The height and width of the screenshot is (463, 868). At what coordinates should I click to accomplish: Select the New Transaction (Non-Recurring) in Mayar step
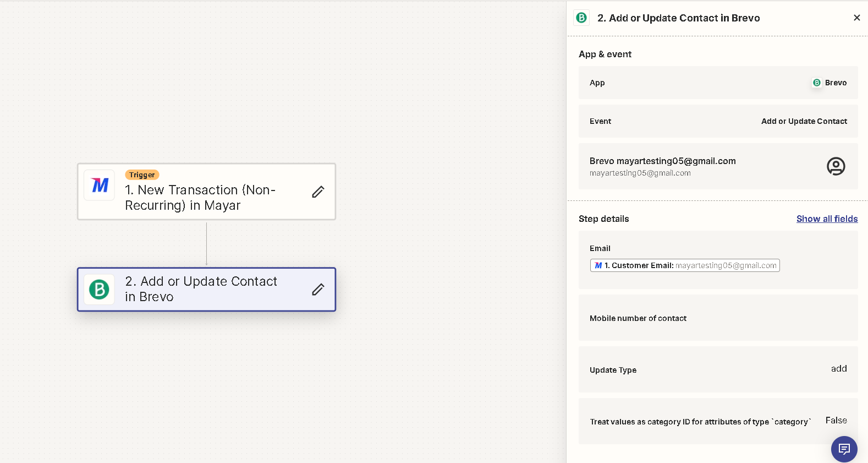point(206,192)
